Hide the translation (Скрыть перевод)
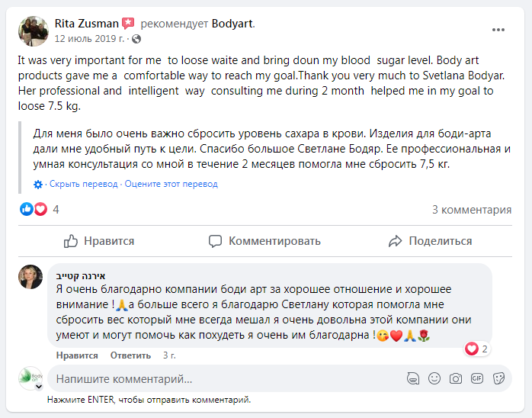 coord(84,184)
